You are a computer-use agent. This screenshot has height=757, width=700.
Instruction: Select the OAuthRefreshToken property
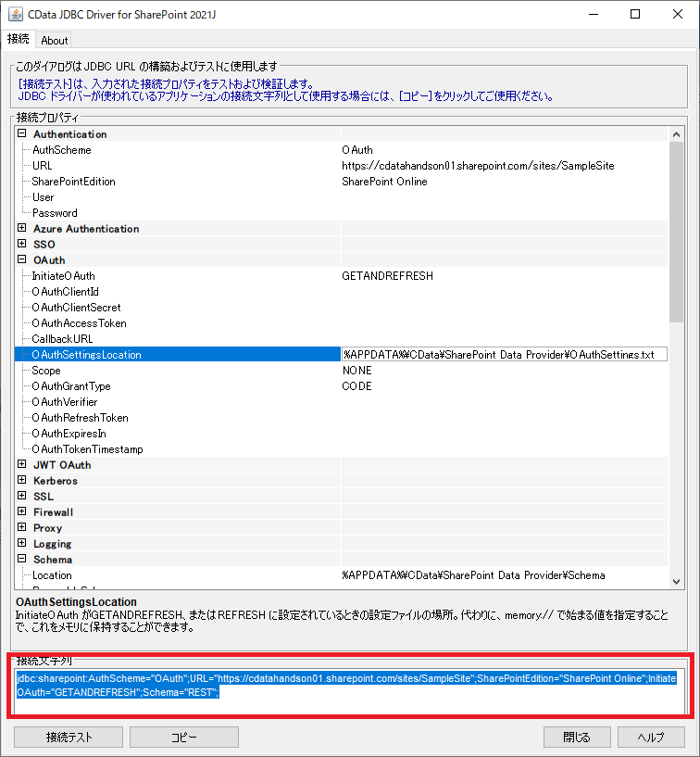[x=80, y=418]
